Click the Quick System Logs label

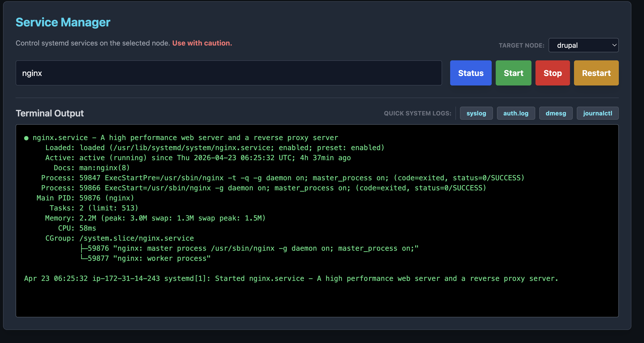coord(417,113)
